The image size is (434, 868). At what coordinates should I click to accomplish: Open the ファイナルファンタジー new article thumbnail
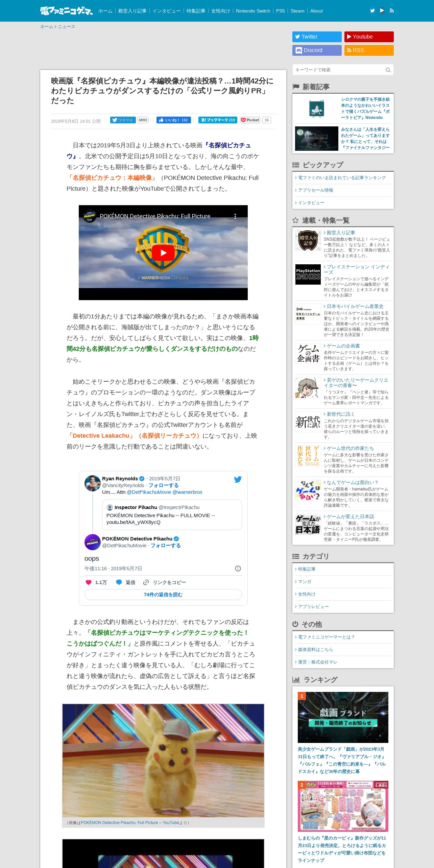pyautogui.click(x=317, y=139)
